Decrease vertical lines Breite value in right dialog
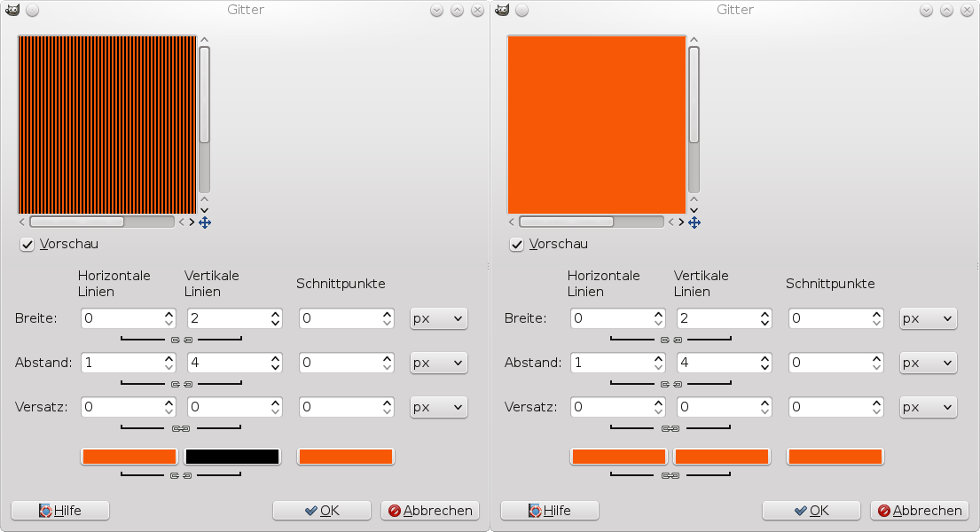Viewport: 980px width, 532px height. tap(765, 324)
